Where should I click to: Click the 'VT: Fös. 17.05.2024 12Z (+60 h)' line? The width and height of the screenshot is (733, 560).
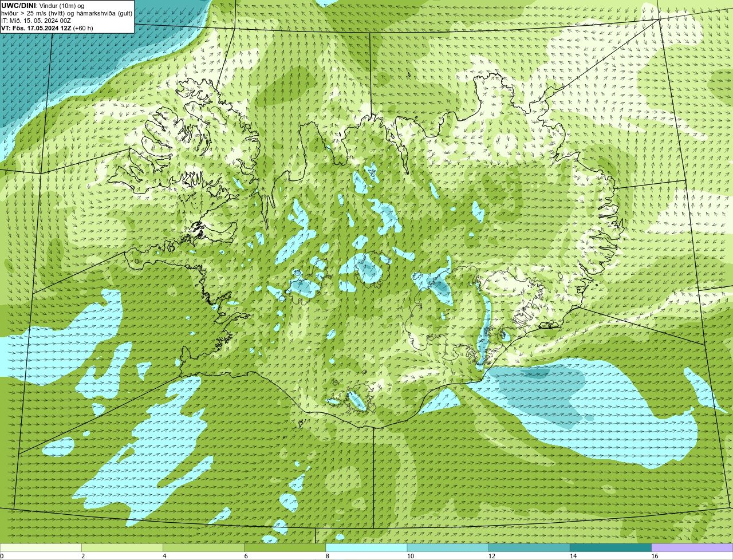[x=47, y=28]
